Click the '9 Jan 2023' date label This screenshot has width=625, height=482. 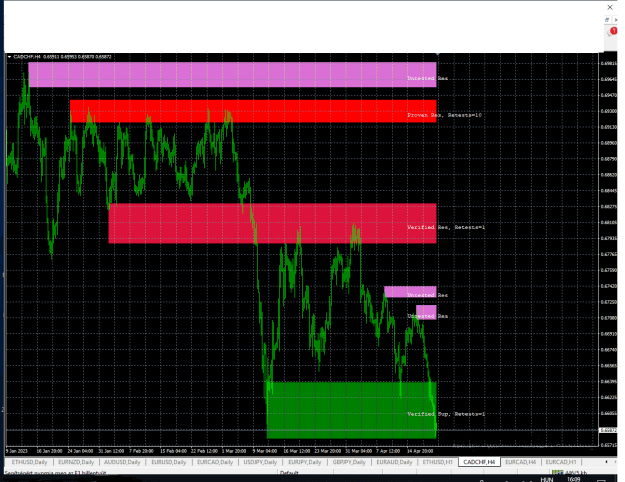pyautogui.click(x=17, y=451)
